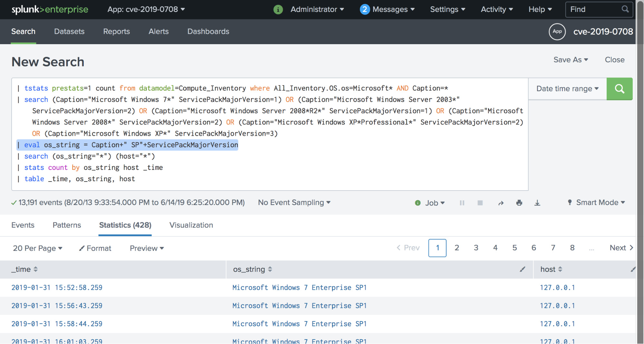Open the Job dropdown menu

[435, 203]
